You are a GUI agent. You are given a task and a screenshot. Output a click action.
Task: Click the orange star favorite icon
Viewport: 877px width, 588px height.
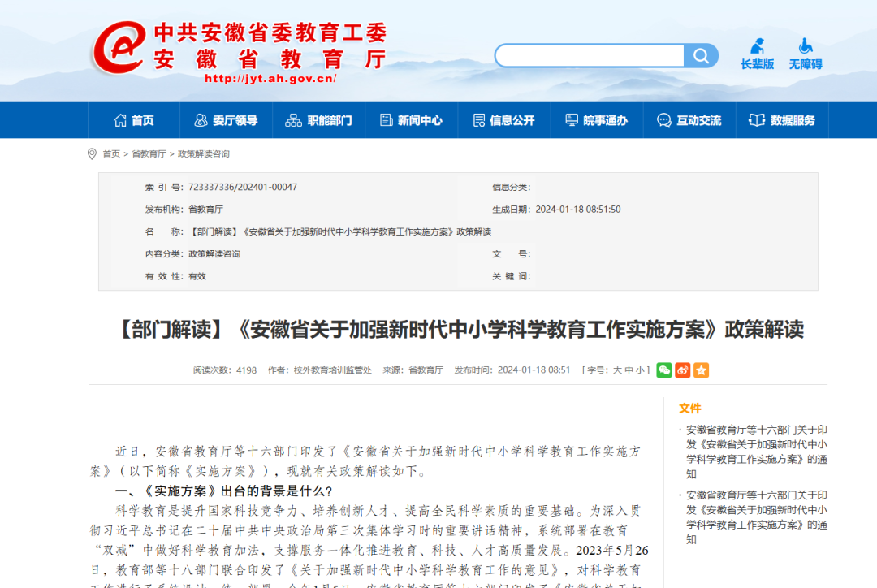[702, 370]
